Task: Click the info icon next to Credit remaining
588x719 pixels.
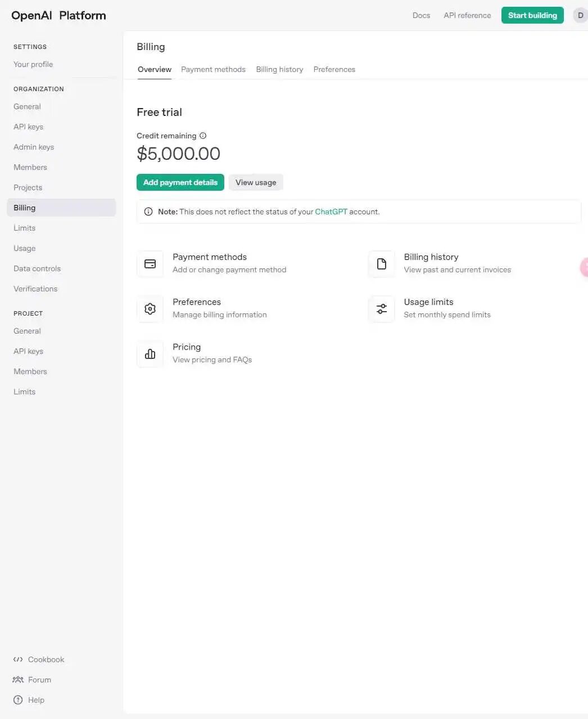Action: 203,136
